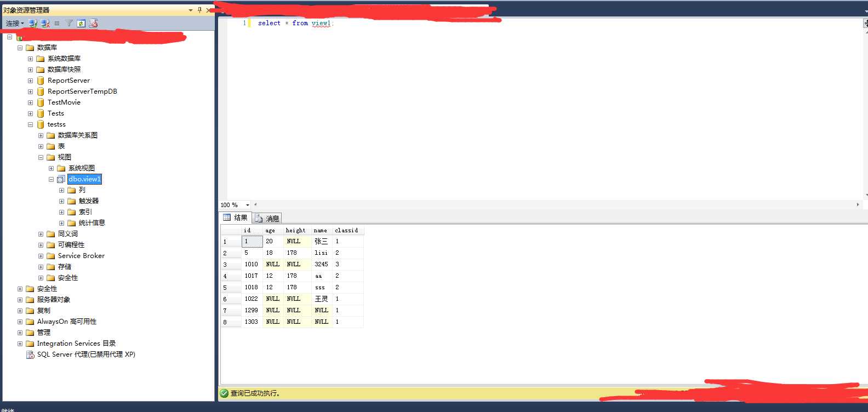Switch to the 消息 tab
This screenshot has width=868, height=412.
pyautogui.click(x=267, y=218)
